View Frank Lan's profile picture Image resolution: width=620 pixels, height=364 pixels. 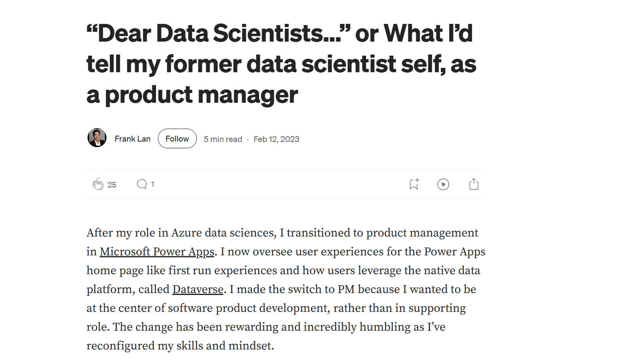(96, 138)
